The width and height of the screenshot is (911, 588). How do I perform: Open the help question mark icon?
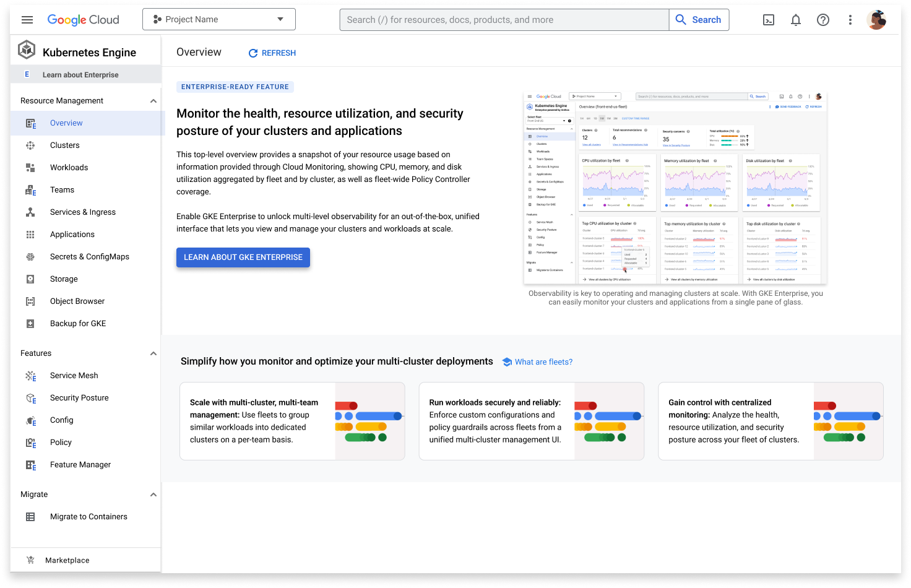pos(823,20)
